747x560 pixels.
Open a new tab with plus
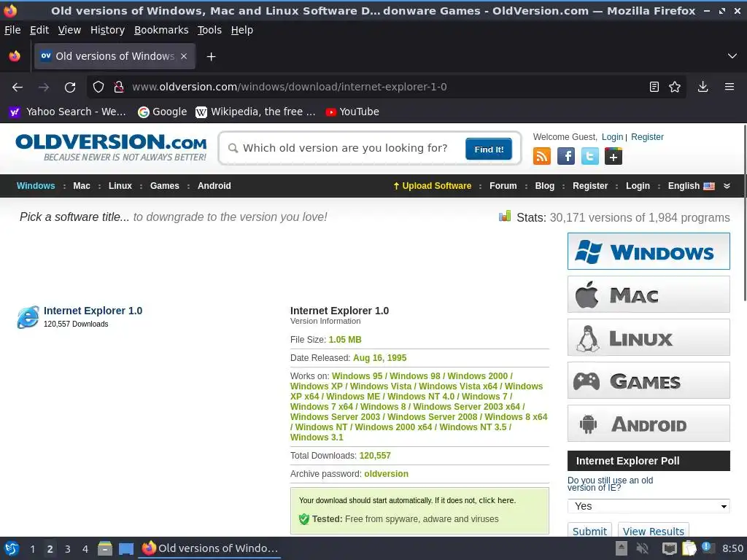click(x=211, y=57)
